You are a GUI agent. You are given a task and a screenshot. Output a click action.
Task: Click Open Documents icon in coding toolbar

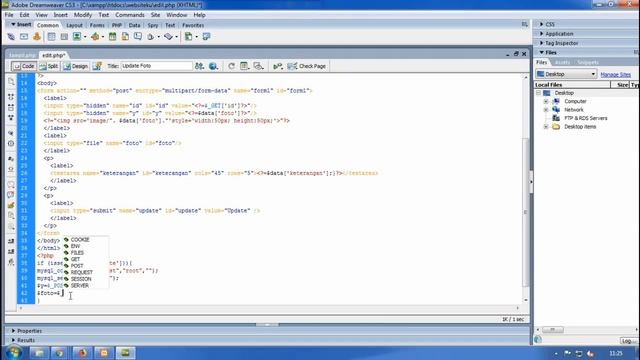pyautogui.click(x=11, y=82)
